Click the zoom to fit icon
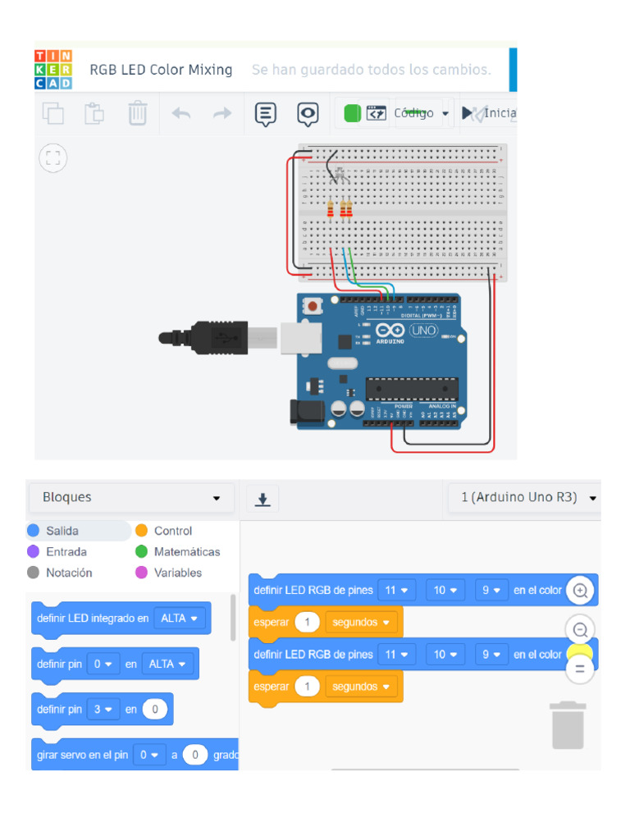This screenshot has height=840, width=630. tap(53, 158)
